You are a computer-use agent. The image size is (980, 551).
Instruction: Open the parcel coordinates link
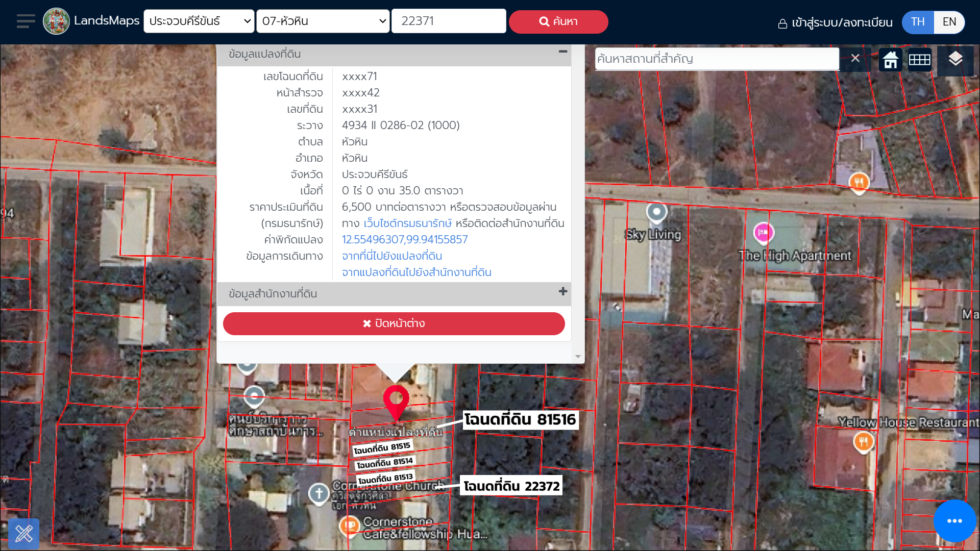pyautogui.click(x=404, y=240)
